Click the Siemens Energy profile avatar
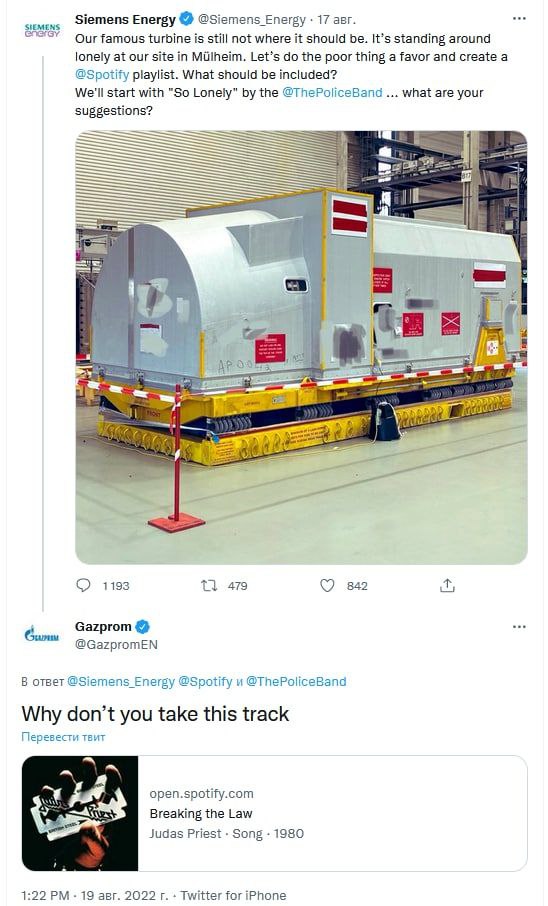548x906 pixels. (x=42, y=30)
